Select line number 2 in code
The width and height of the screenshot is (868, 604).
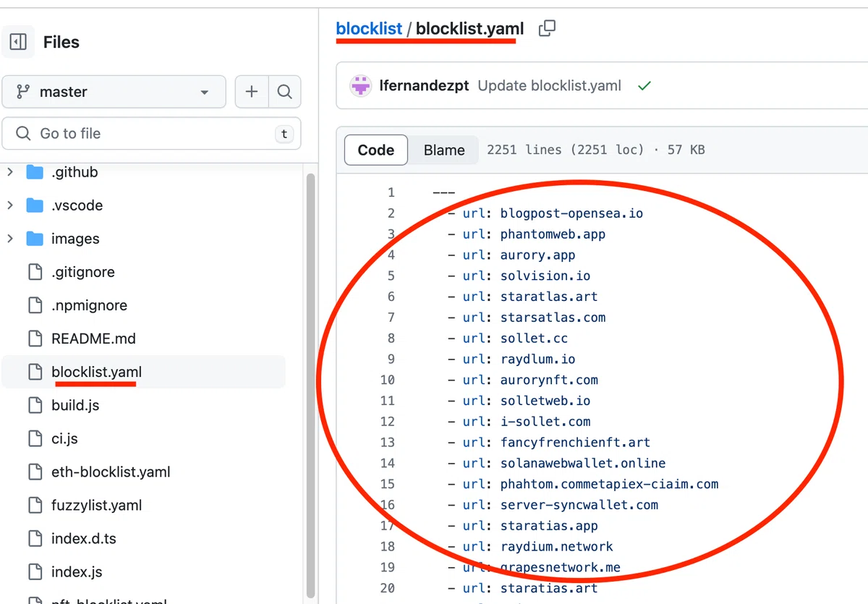391,213
